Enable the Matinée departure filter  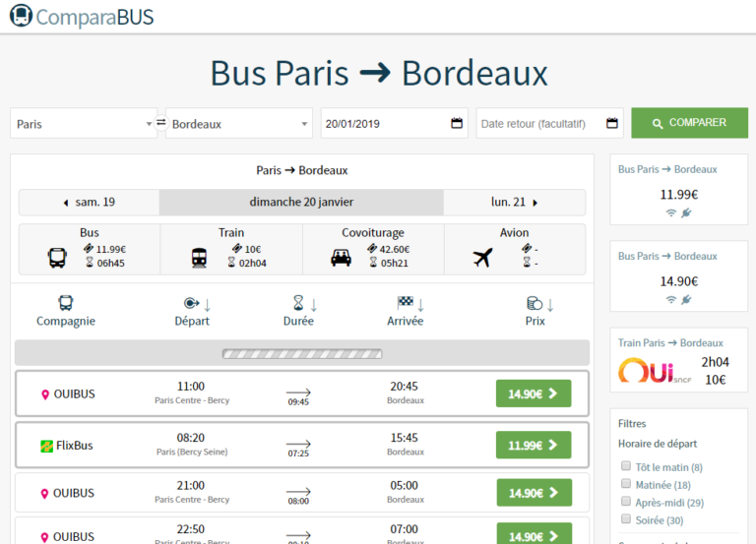[x=626, y=484]
